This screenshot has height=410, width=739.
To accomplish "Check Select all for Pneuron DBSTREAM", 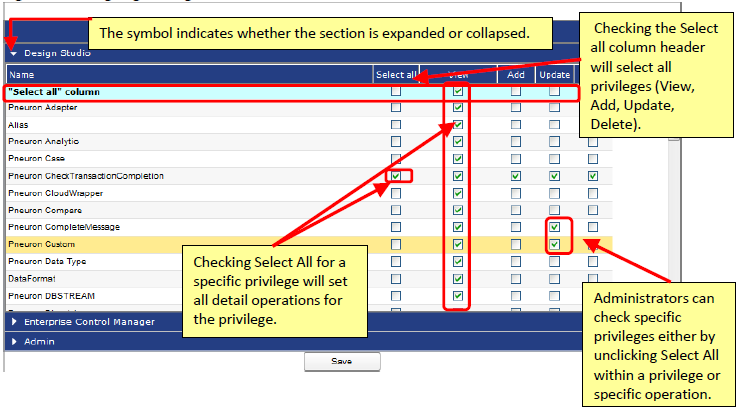I will [x=396, y=296].
